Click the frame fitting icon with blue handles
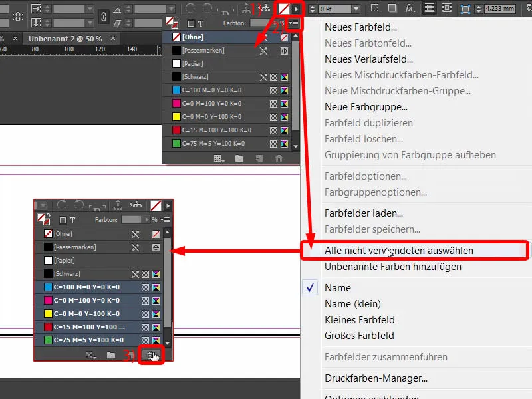Screen dimensions: 532x399 tap(465, 9)
